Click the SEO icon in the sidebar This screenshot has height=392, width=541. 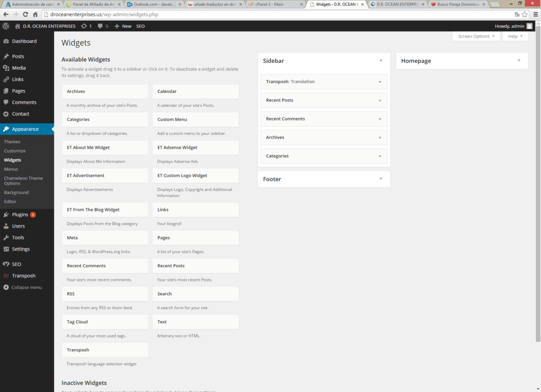[x=6, y=264]
